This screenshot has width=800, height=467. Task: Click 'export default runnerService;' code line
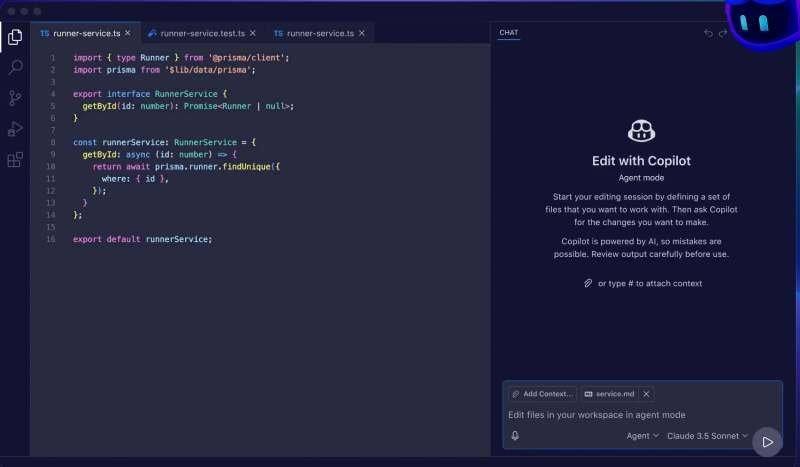(142, 239)
